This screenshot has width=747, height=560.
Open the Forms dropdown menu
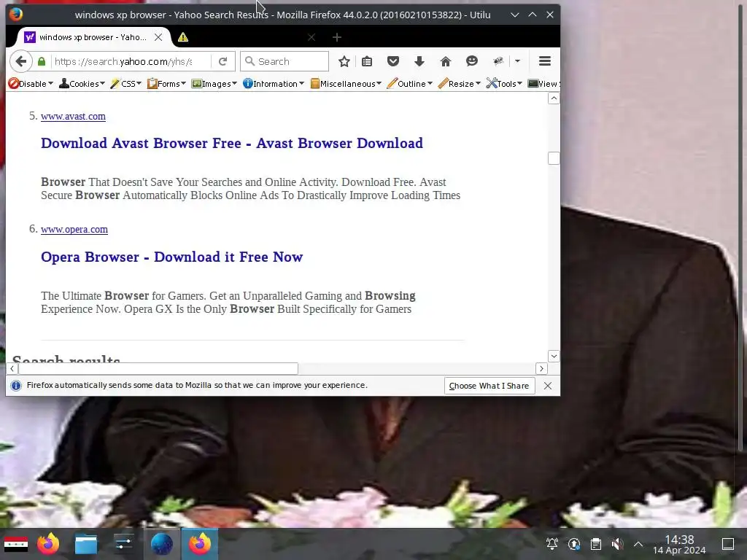[166, 84]
